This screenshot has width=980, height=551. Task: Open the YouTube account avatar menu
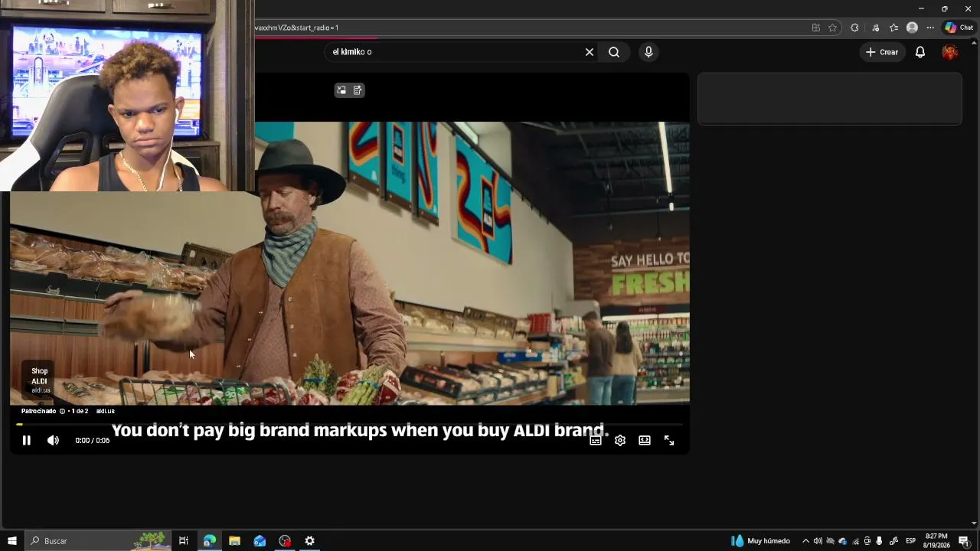click(950, 52)
